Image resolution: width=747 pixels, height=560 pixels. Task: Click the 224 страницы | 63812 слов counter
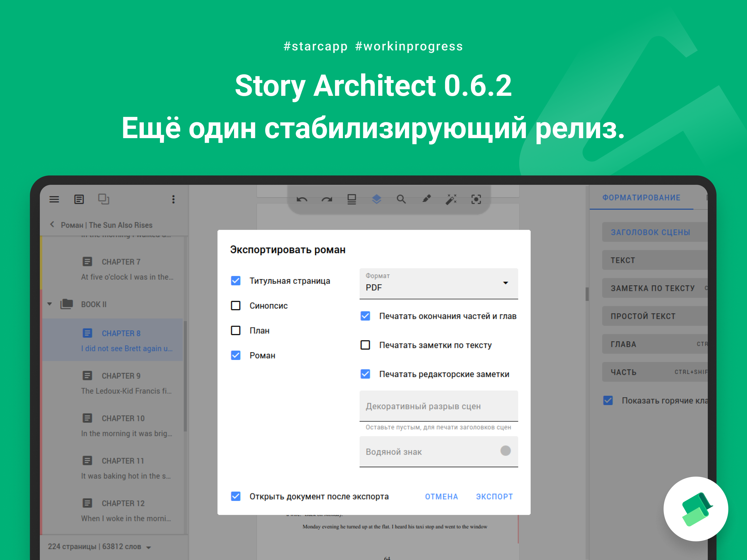coord(95,547)
